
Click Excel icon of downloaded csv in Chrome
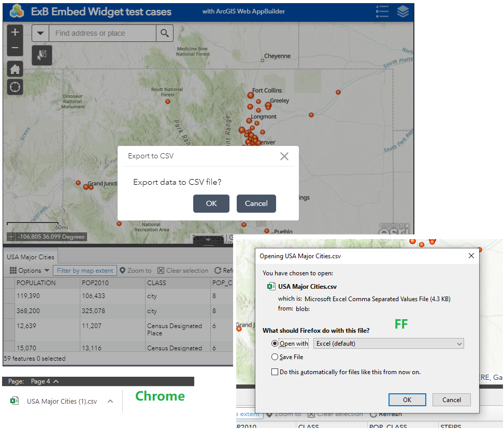point(15,401)
